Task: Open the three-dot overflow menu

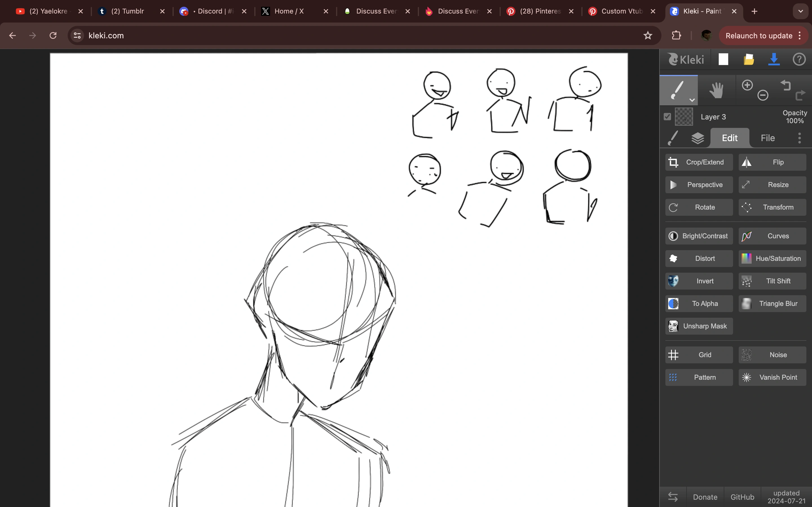Action: [799, 138]
